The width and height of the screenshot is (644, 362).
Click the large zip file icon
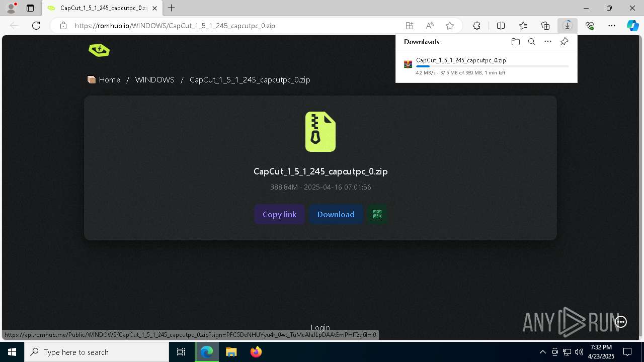point(320,132)
